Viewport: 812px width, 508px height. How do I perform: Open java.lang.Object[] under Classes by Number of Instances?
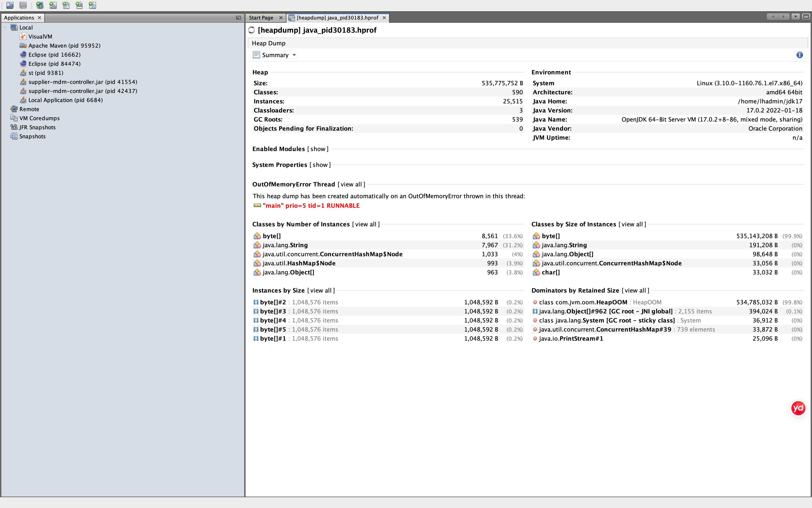point(289,272)
